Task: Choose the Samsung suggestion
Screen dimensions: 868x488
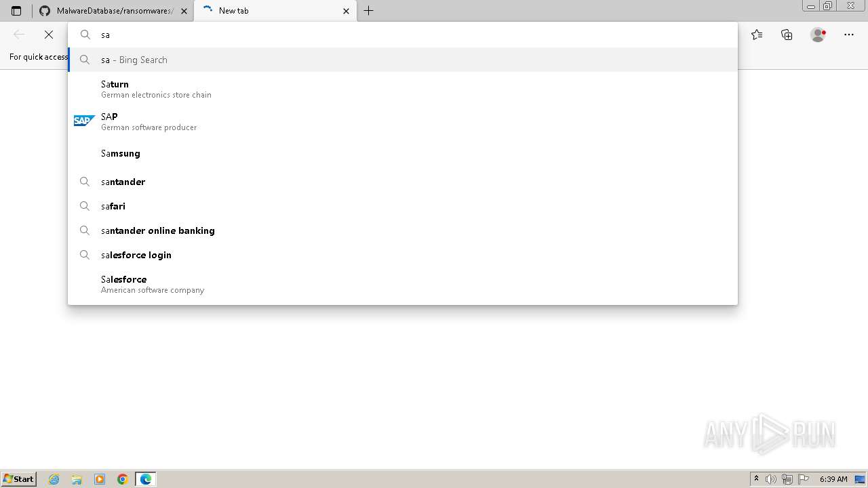Action: 403,153
